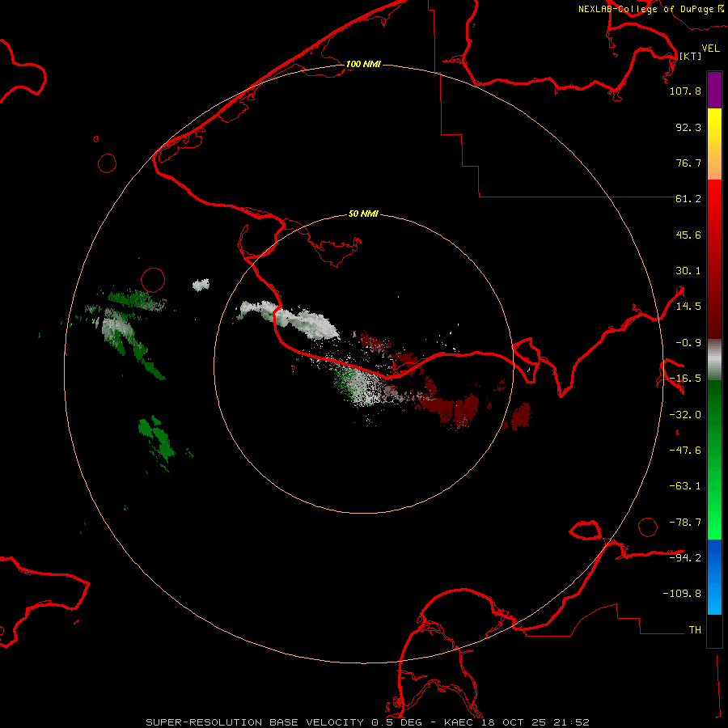Click the NEXLAB-College of DuPage watermark text
This screenshot has width=728, height=728.
(x=651, y=9)
